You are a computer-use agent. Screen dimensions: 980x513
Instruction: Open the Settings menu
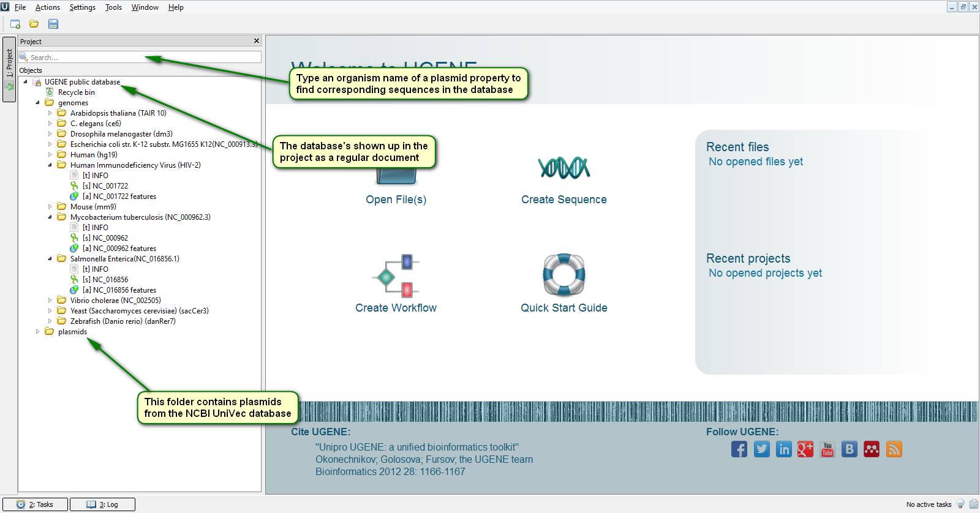pos(83,7)
